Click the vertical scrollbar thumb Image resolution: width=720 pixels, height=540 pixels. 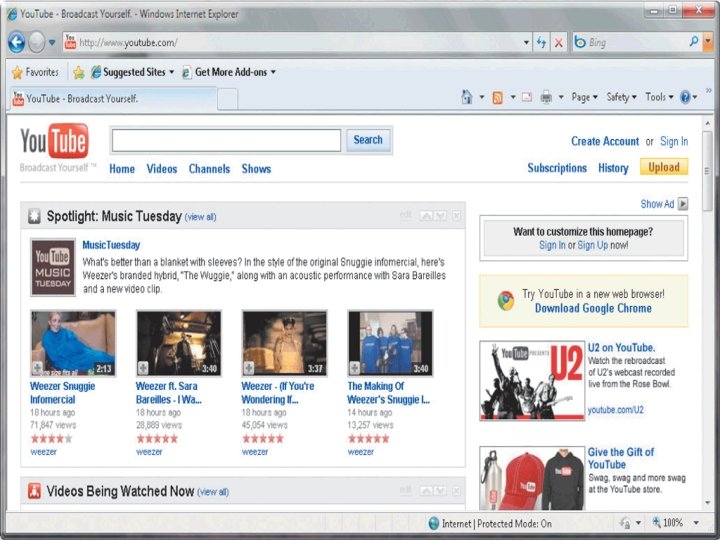pyautogui.click(x=708, y=171)
